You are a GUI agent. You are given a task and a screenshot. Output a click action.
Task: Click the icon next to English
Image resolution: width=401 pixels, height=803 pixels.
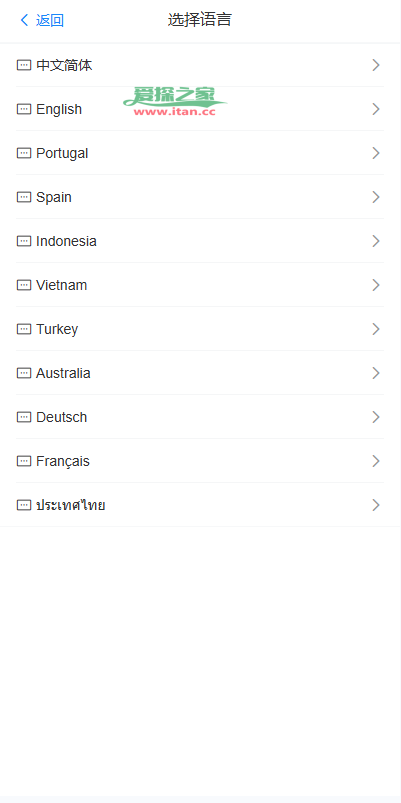pos(24,109)
